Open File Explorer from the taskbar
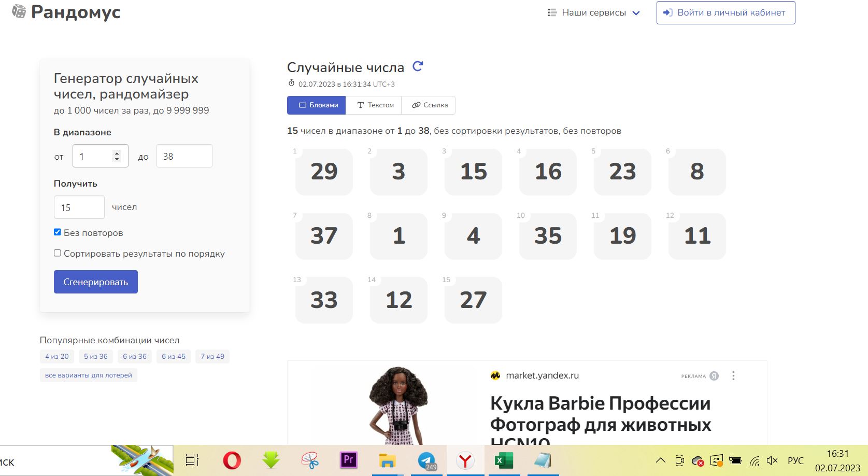This screenshot has width=868, height=476. pos(387,460)
